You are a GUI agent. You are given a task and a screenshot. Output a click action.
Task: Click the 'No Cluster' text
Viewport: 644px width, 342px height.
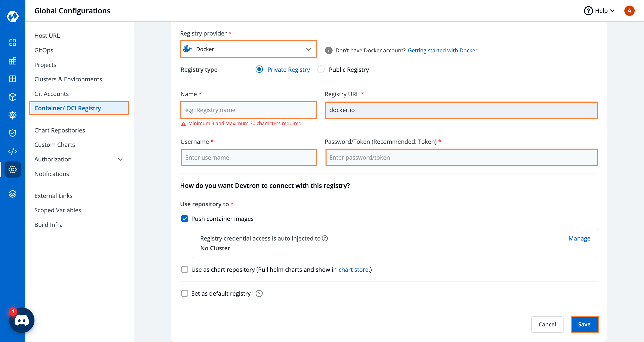tap(215, 248)
